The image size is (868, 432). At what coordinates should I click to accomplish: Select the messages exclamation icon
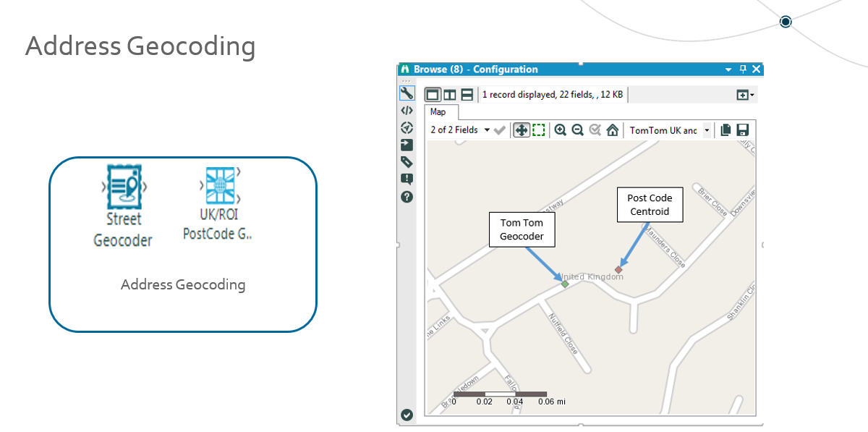(407, 179)
